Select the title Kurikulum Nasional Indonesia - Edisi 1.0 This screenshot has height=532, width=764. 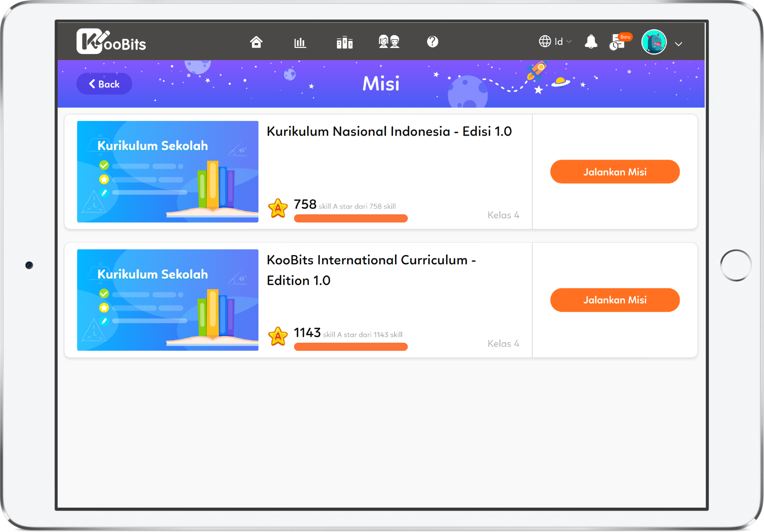[x=389, y=132]
